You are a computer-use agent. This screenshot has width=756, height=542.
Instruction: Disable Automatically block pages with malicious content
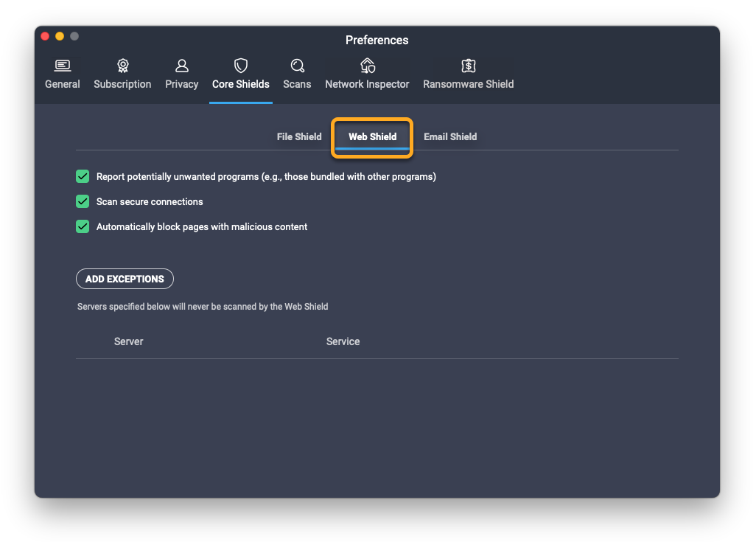[x=83, y=226]
